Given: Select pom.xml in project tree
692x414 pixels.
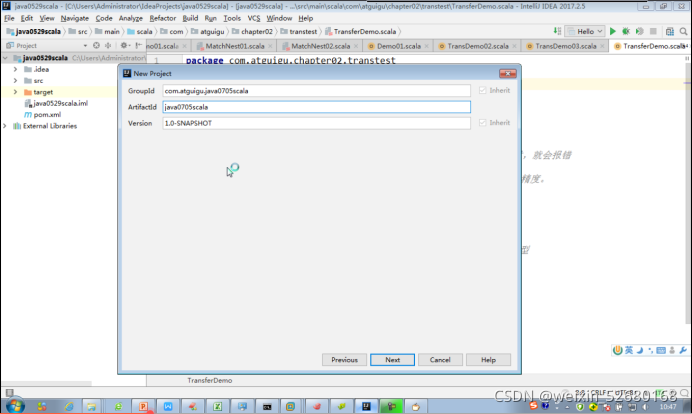Looking at the screenshot, I should (x=47, y=115).
